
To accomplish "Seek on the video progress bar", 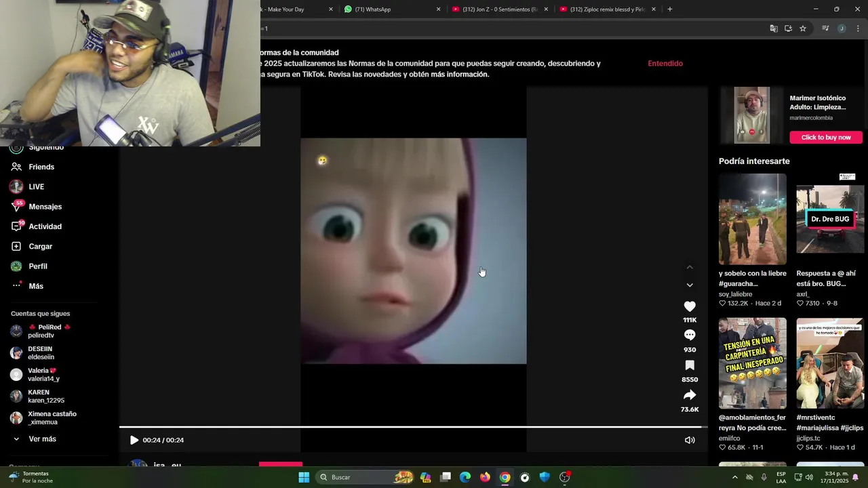I will [x=414, y=427].
